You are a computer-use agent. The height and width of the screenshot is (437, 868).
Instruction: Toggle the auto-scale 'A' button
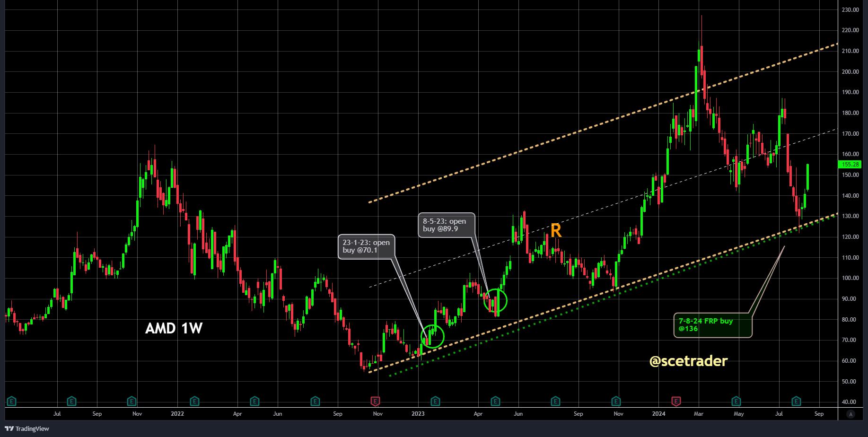click(x=850, y=414)
